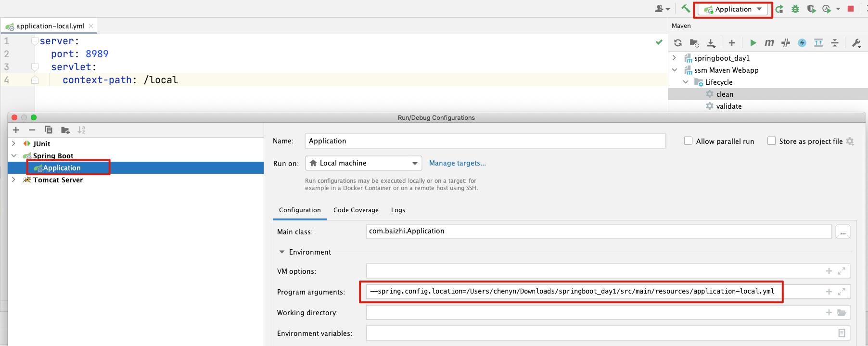Open the Application run configuration dropdown
Screen dimensions: 868x346
[733, 9]
